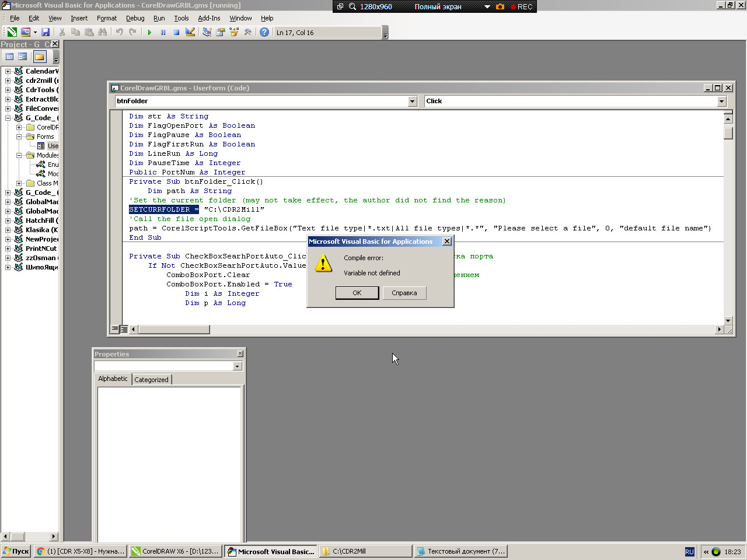Open the Debug menu

[x=135, y=18]
